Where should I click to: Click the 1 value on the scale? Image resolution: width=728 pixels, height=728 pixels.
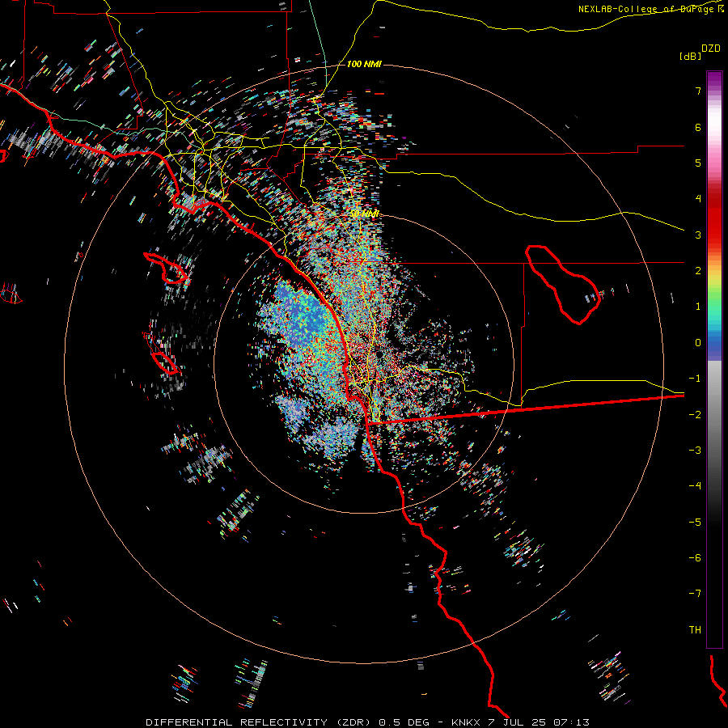698,307
